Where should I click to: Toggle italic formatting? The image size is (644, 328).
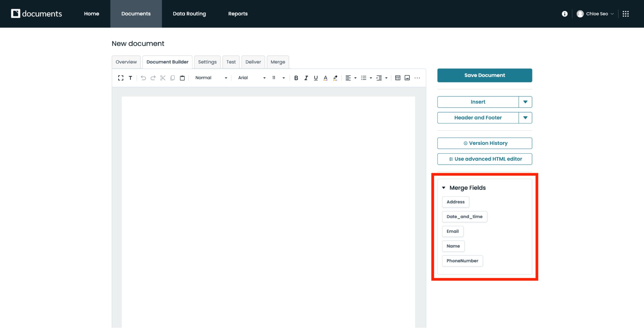(306, 78)
